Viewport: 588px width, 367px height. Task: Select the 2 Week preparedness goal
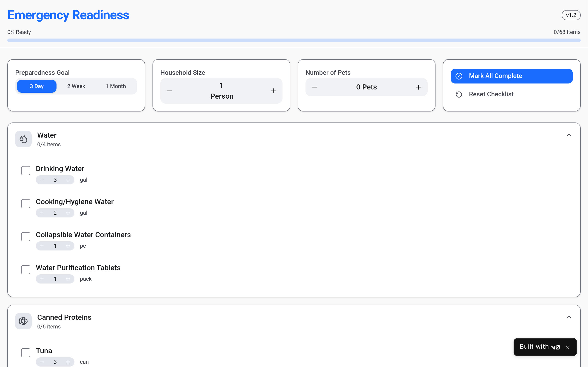(76, 86)
